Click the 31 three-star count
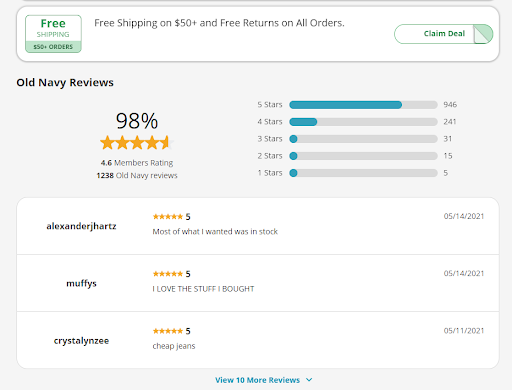Image resolution: width=512 pixels, height=390 pixels. [x=448, y=139]
